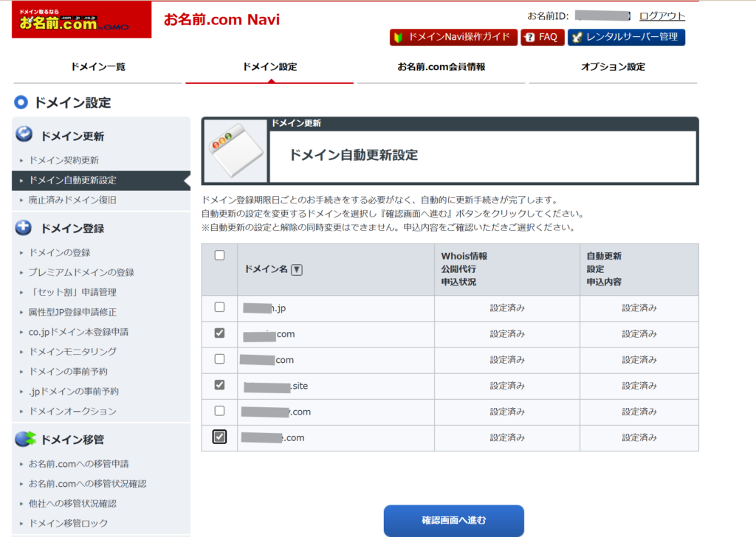Open ドメインの事前予約 sidebar link

[x=69, y=371]
